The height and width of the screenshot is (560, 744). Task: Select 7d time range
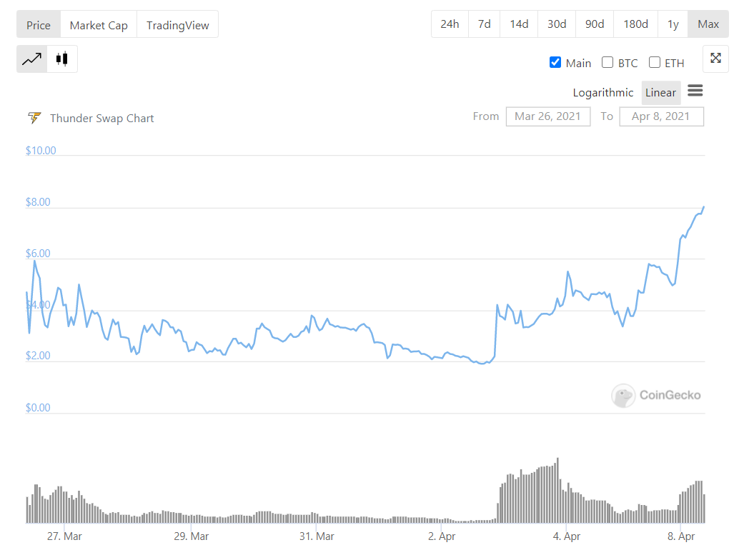(484, 24)
